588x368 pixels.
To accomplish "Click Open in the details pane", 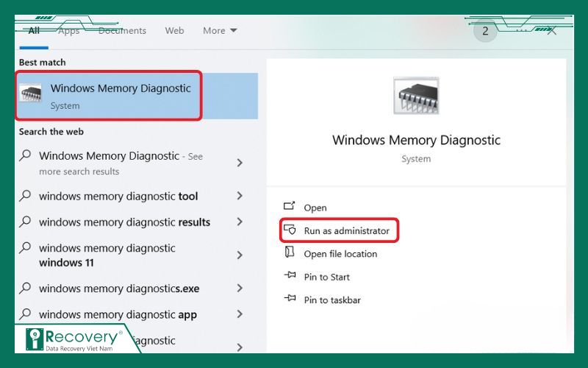I will pyautogui.click(x=315, y=208).
